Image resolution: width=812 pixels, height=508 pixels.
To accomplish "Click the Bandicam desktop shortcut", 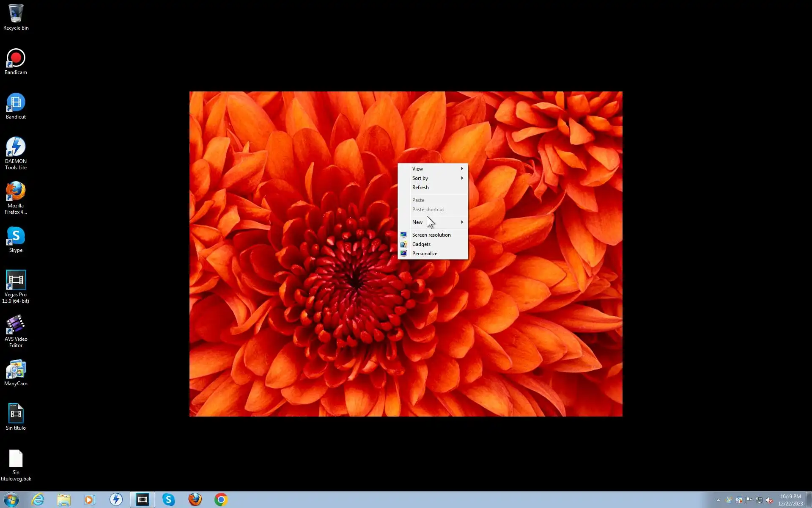I will pyautogui.click(x=16, y=61).
